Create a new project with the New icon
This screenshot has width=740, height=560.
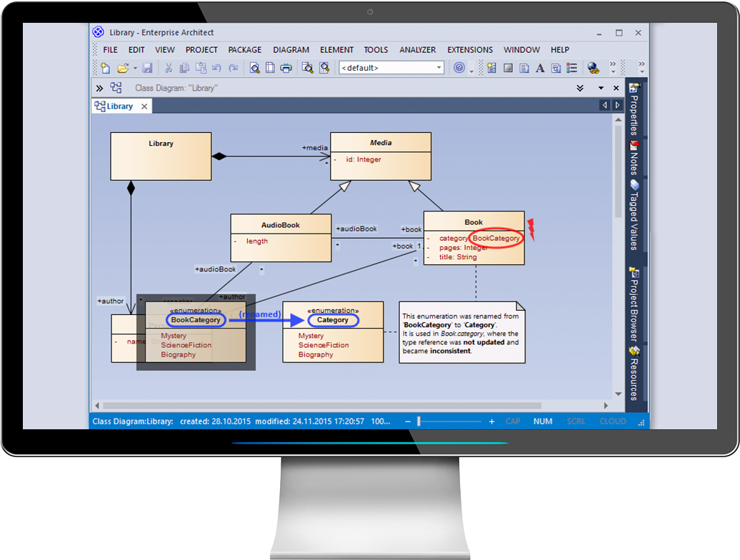coord(106,68)
